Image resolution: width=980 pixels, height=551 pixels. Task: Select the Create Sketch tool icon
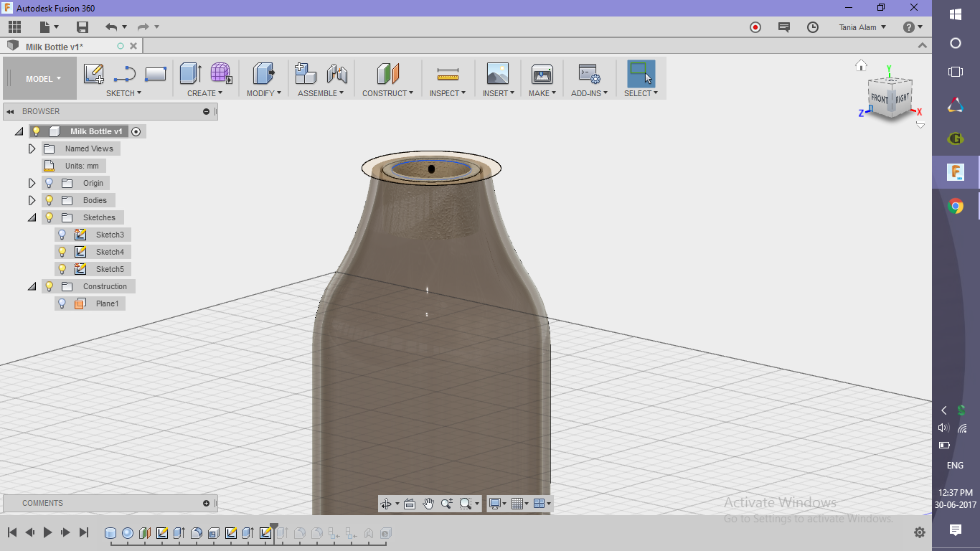(94, 74)
